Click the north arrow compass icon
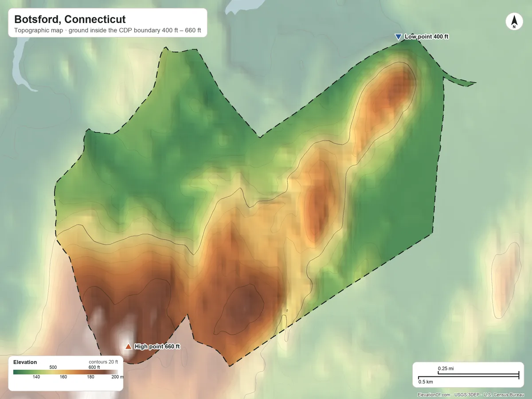This screenshot has height=399, width=532. 514,22
